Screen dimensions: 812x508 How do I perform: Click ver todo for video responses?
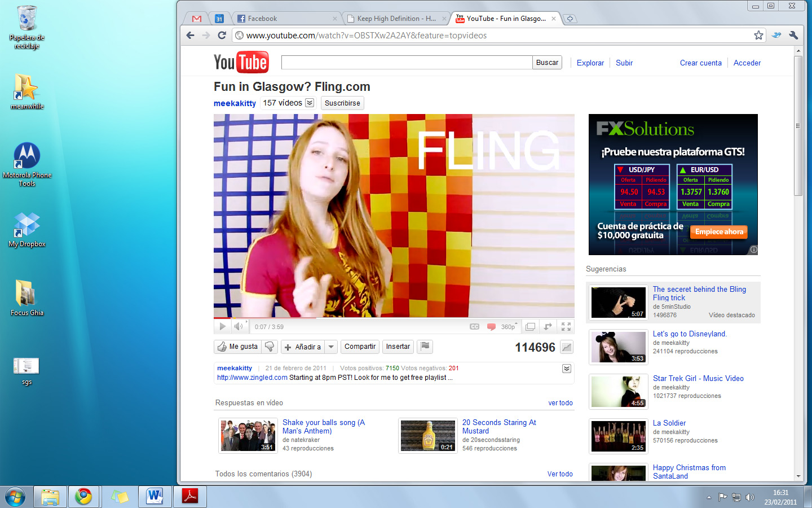coord(561,403)
